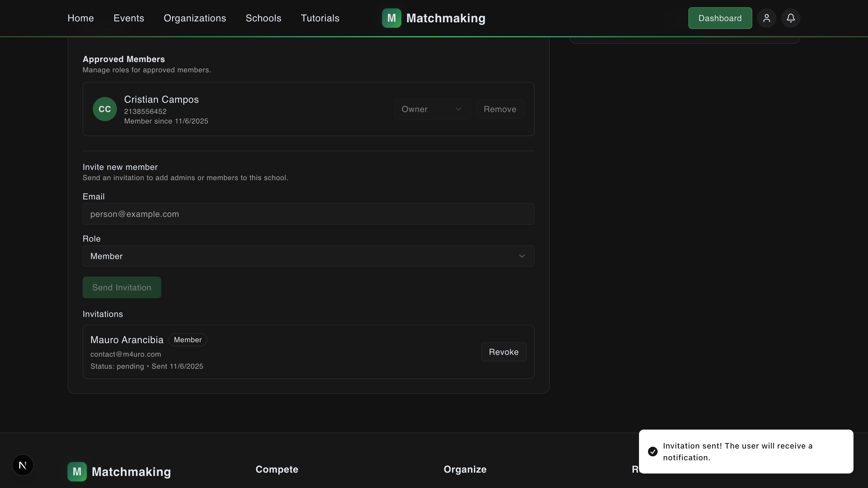Click the Dashboard button
Viewport: 868px width, 488px height.
720,18
